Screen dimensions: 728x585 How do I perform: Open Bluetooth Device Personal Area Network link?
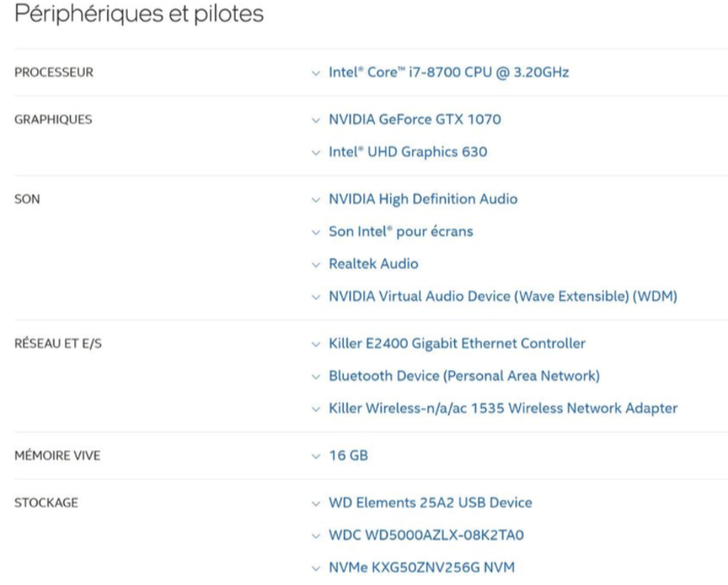[464, 376]
